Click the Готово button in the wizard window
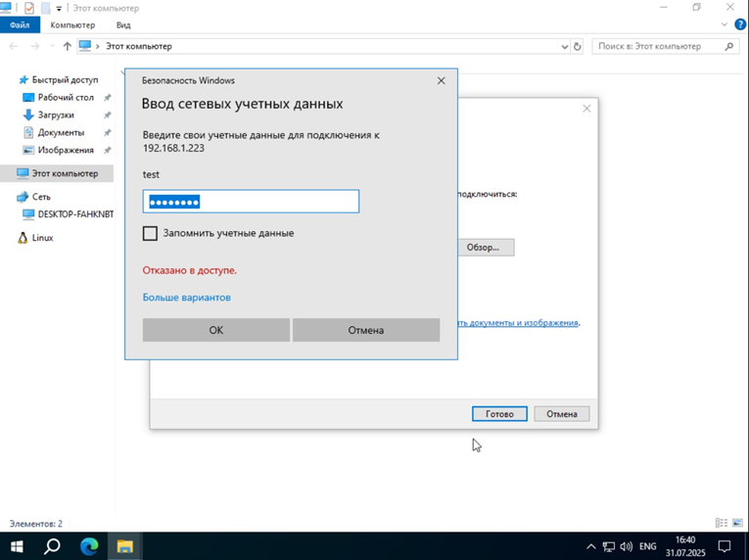This screenshot has height=560, width=749. pyautogui.click(x=499, y=414)
